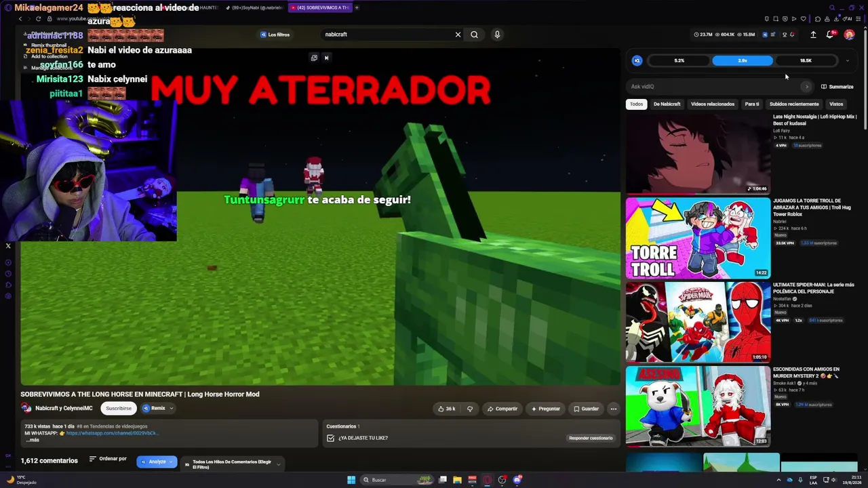Open the Windows Start menu
Screen dimensions: 868x488
pos(351,480)
